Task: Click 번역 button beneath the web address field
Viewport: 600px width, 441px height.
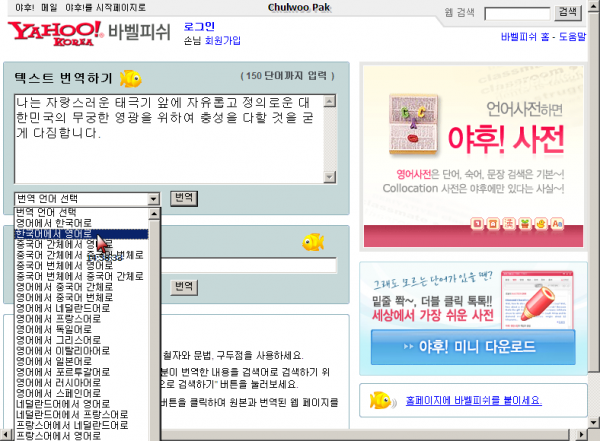Action: pos(184,287)
